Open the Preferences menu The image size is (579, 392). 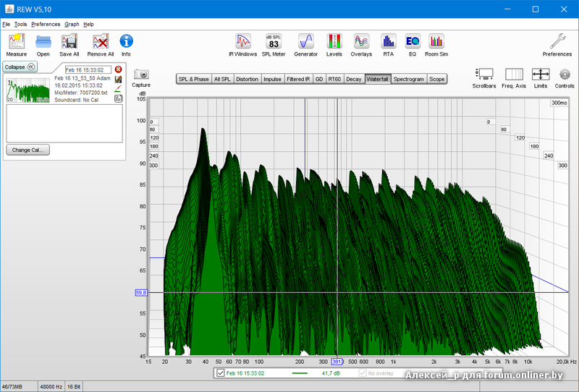(46, 24)
